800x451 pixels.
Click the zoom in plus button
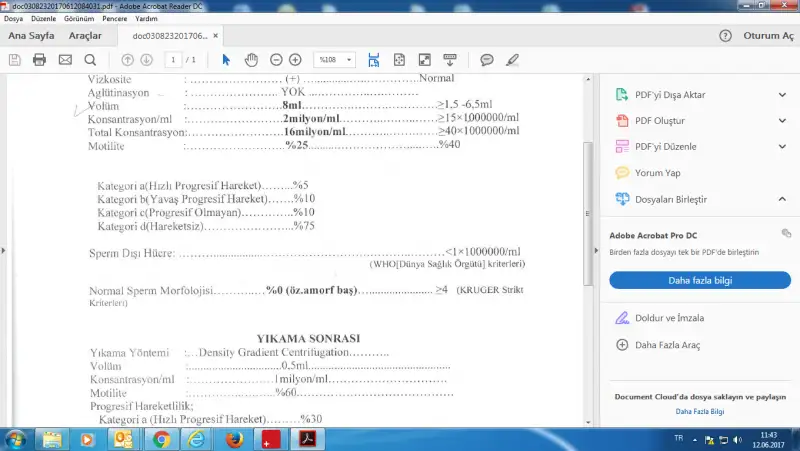click(x=295, y=60)
